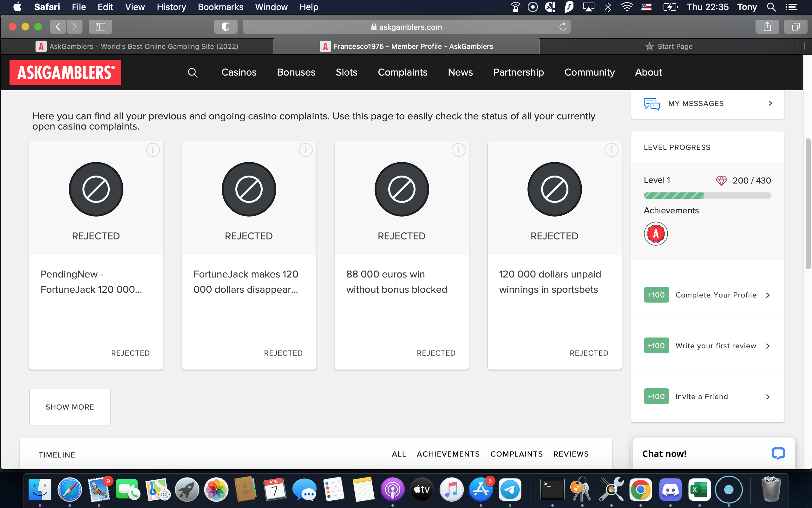Expand Invite a Friend chevron
Image resolution: width=812 pixels, height=508 pixels.
(768, 397)
